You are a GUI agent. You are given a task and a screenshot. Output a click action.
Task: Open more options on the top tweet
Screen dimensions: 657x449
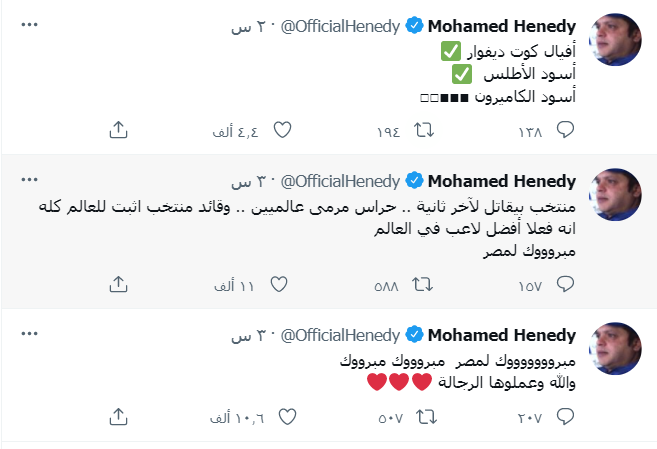click(30, 23)
